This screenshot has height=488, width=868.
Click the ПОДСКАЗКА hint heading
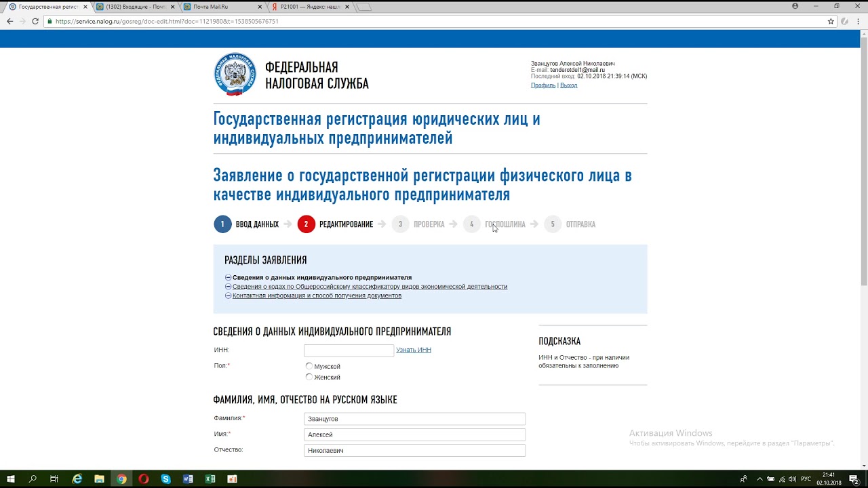(559, 342)
